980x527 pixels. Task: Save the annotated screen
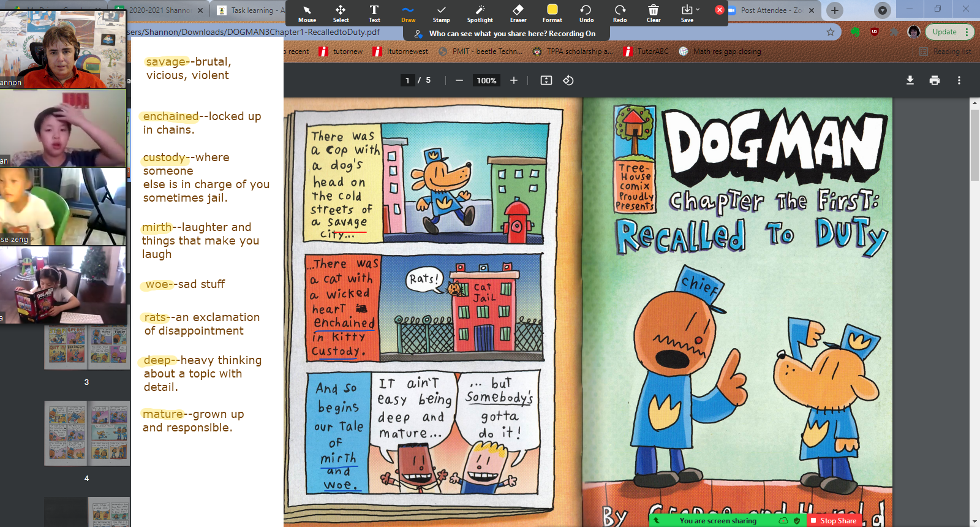click(687, 13)
